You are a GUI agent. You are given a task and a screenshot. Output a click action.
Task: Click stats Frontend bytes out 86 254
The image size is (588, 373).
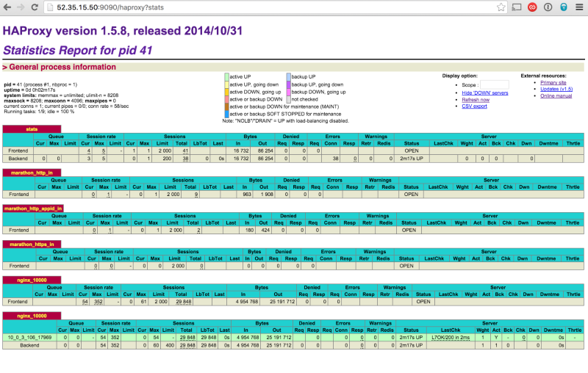tap(265, 151)
